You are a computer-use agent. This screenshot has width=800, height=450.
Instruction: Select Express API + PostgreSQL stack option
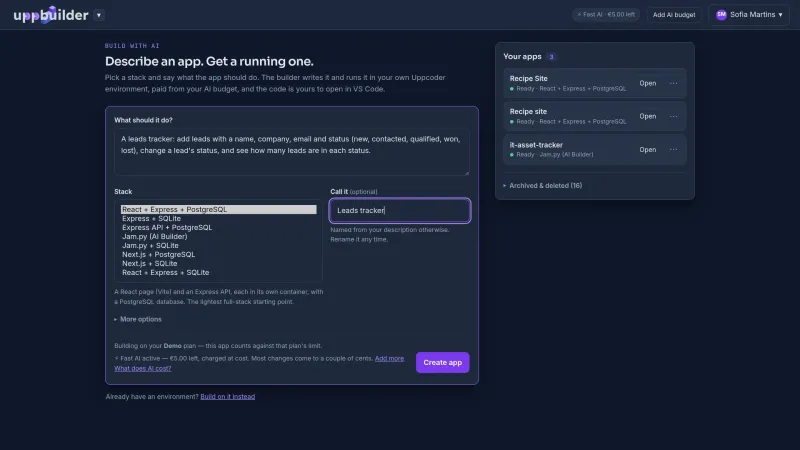pyautogui.click(x=218, y=228)
